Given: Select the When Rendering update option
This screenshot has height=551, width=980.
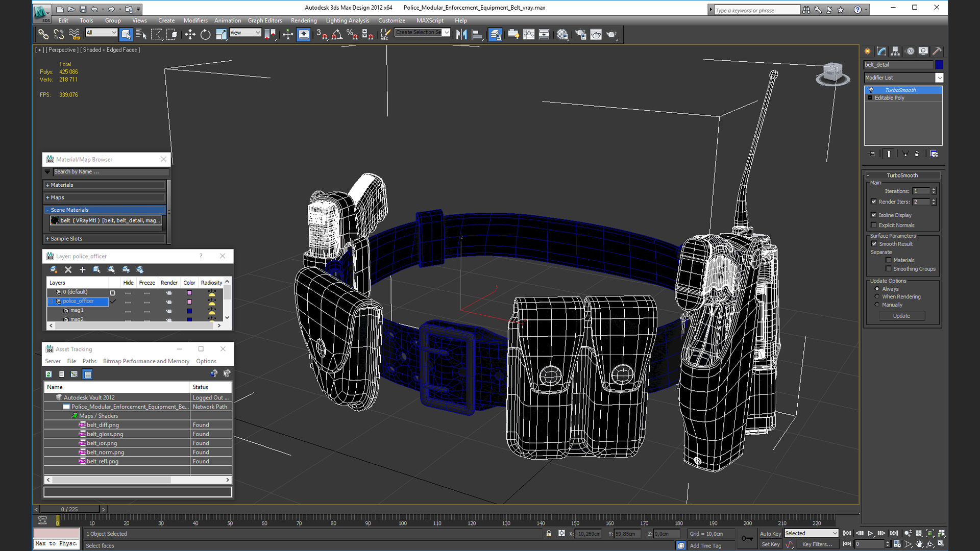Looking at the screenshot, I should pos(877,296).
